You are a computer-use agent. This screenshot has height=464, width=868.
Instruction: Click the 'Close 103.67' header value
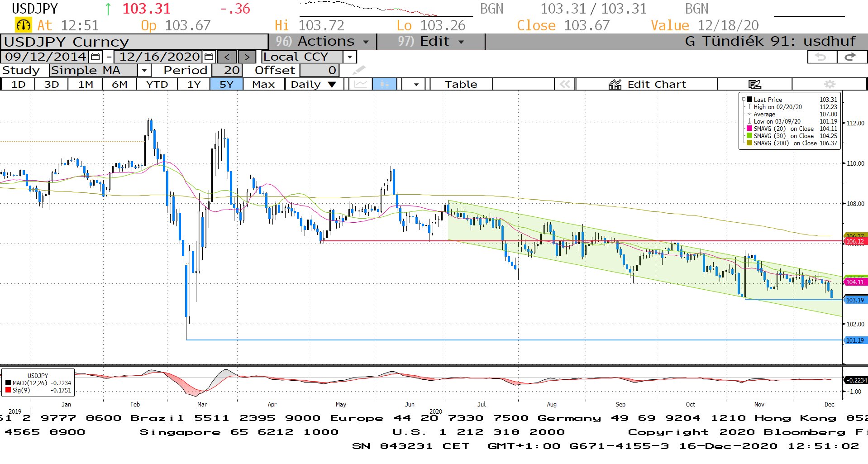point(563,25)
